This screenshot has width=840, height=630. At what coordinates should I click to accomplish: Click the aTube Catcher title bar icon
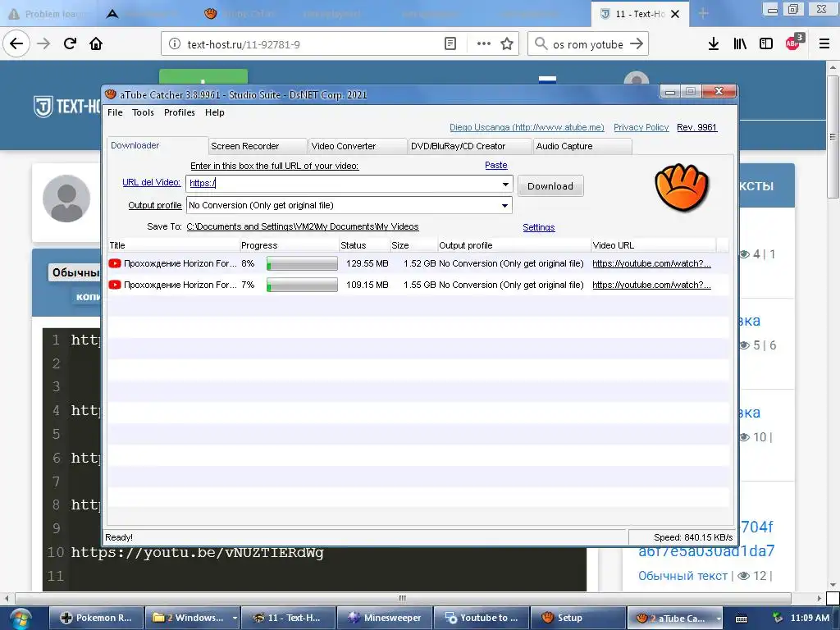(x=111, y=94)
